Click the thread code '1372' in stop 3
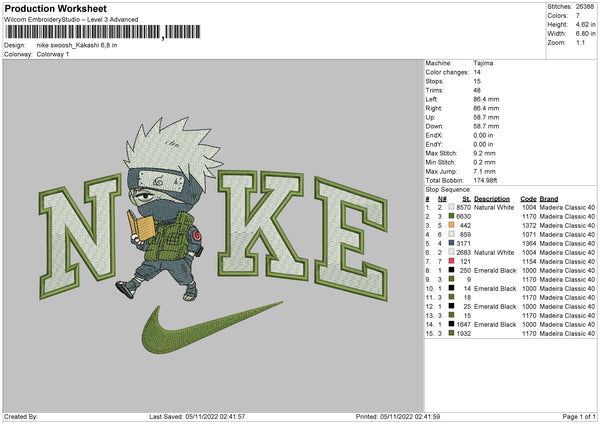The width and height of the screenshot is (600, 424). pos(529,225)
